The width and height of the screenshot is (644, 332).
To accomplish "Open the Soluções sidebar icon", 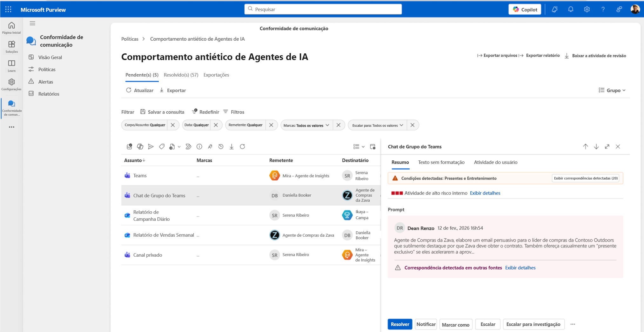I will [11, 47].
